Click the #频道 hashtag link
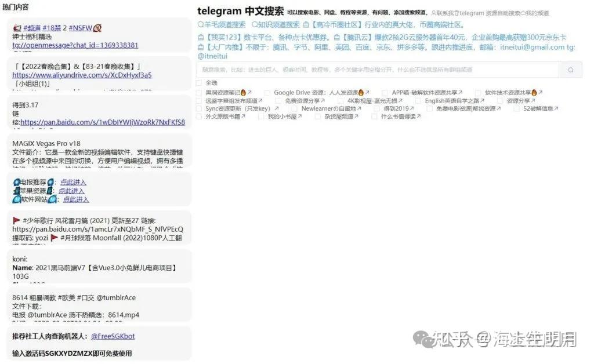Viewport: 594px width, 364px height. (x=32, y=28)
